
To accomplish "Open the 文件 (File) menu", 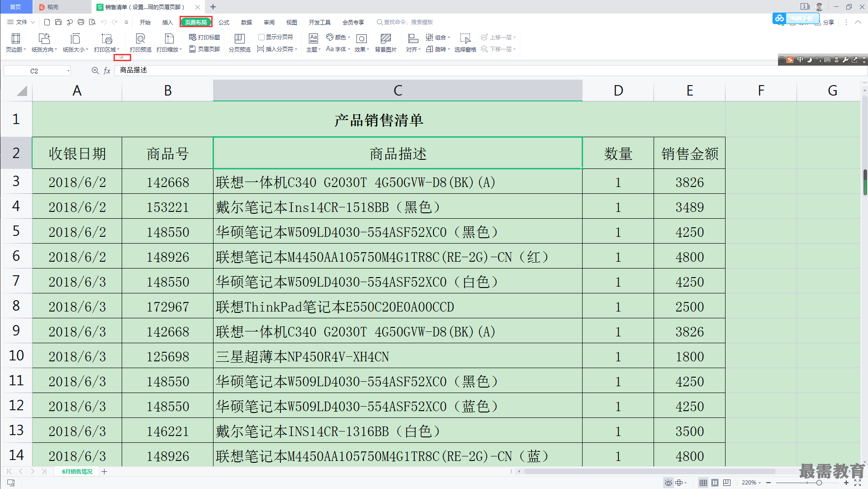I will pos(21,22).
